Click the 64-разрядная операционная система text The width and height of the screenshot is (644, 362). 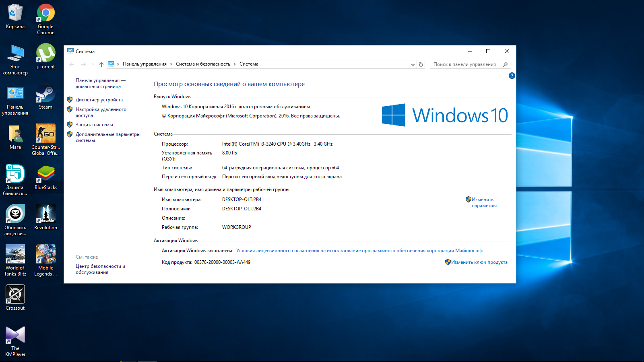tap(281, 168)
